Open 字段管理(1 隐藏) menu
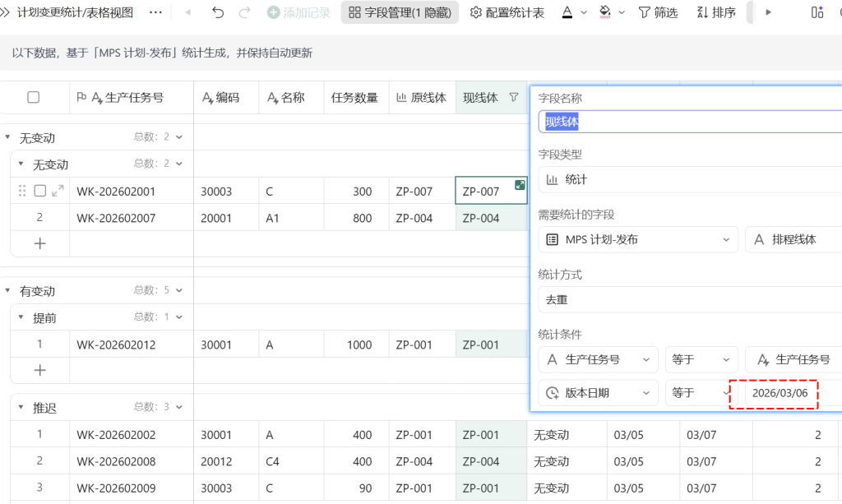 [400, 12]
